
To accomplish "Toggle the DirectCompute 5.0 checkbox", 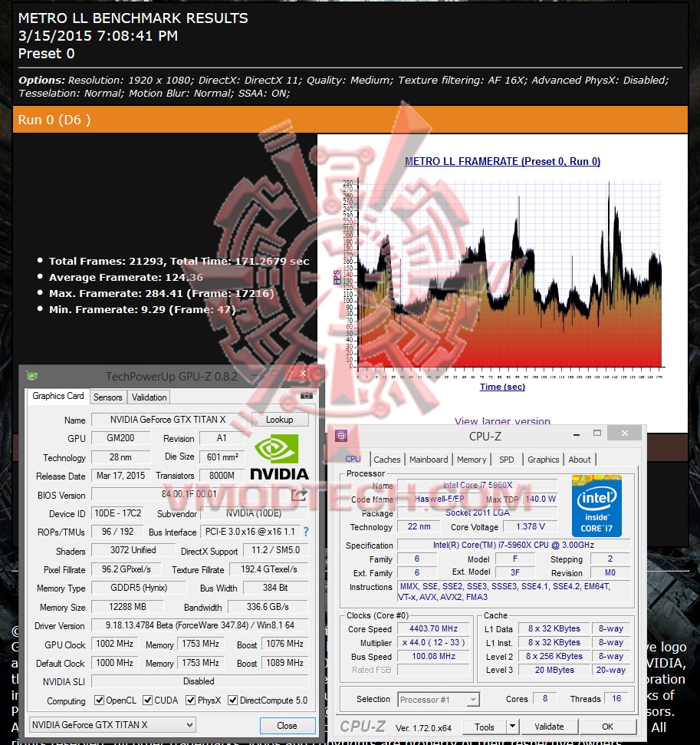I will coord(233,700).
